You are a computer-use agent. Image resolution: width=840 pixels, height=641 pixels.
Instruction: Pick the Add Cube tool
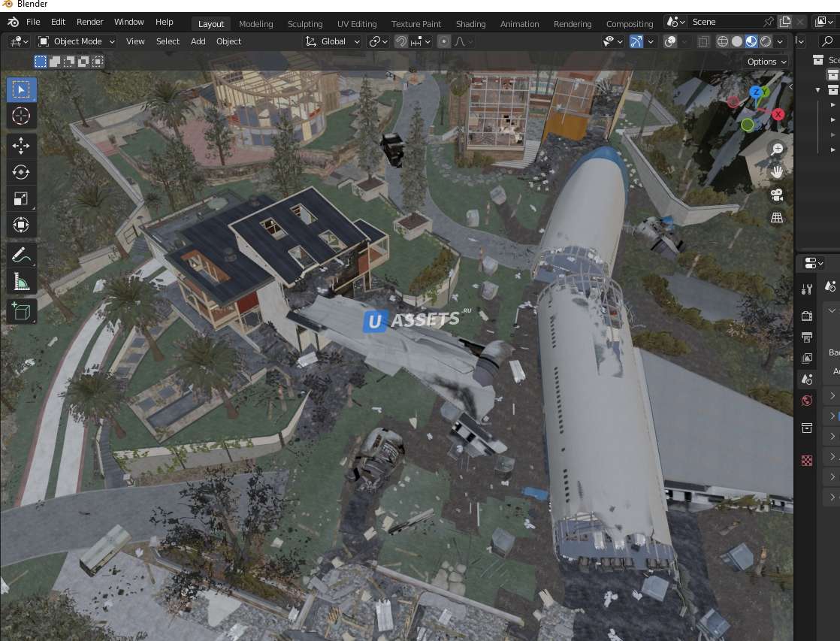point(22,311)
